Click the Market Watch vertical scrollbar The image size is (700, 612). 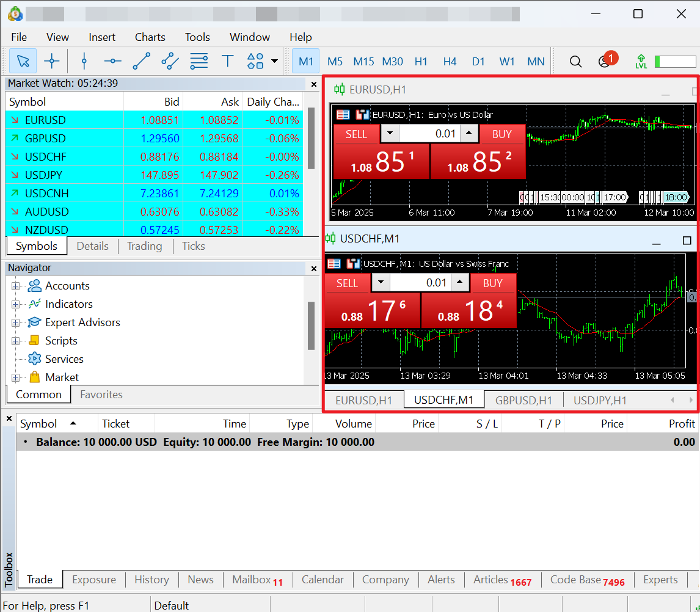point(311,139)
